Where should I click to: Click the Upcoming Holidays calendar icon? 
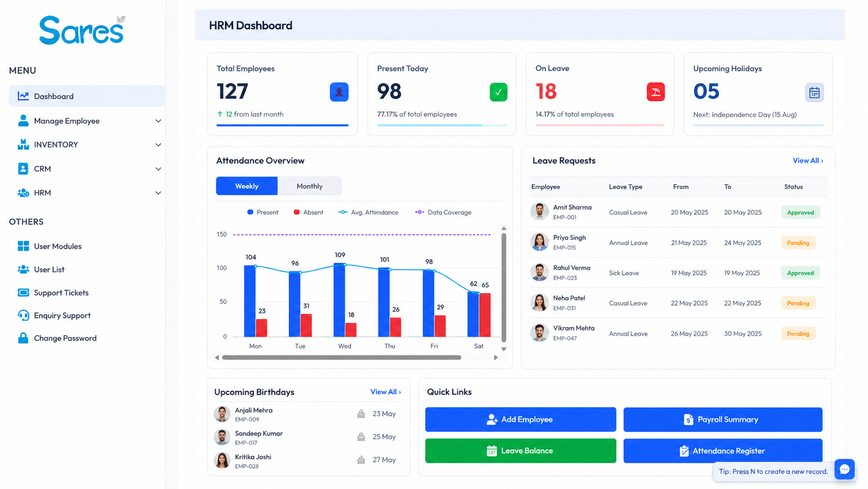814,92
